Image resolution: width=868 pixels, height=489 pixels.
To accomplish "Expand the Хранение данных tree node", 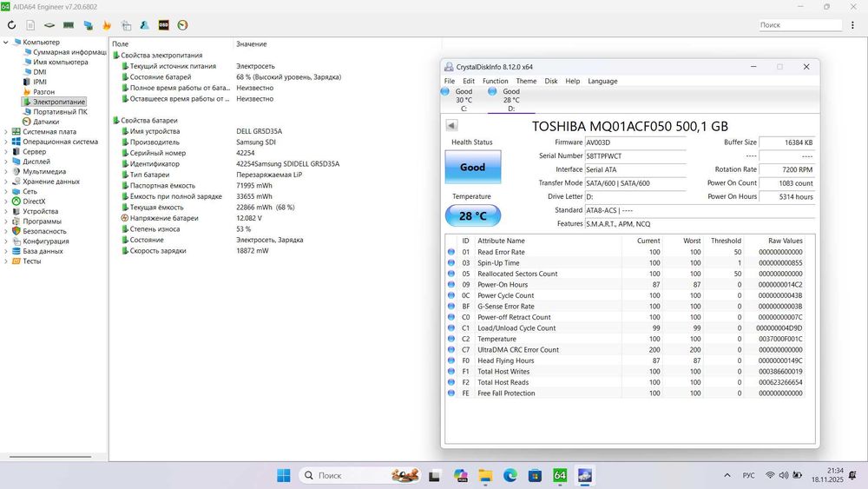I will tap(6, 182).
